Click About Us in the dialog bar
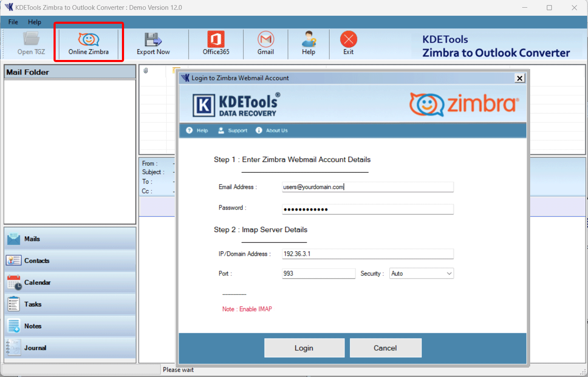Viewport: 588px width, 377px height. pyautogui.click(x=272, y=130)
